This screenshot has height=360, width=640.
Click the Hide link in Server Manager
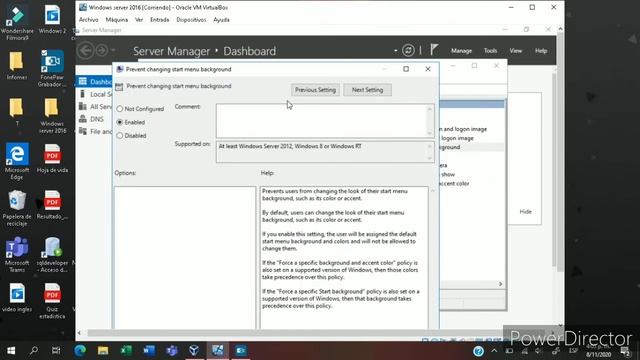tap(525, 211)
